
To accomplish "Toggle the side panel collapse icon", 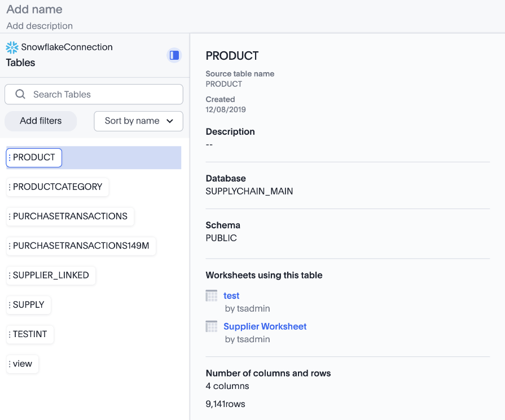I will 174,55.
